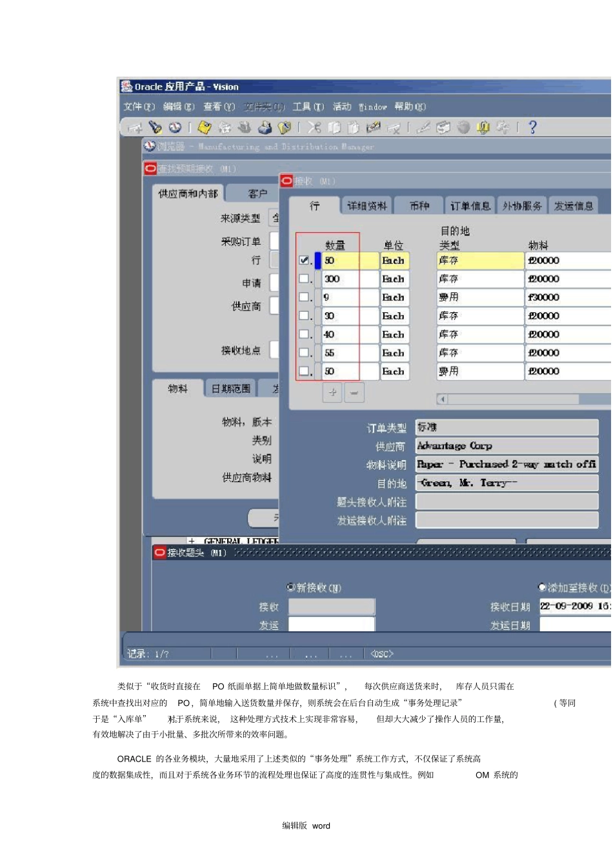This screenshot has width=613, height=868.
Task: Check the checkbox for the quantity 55 row
Action: [x=305, y=353]
